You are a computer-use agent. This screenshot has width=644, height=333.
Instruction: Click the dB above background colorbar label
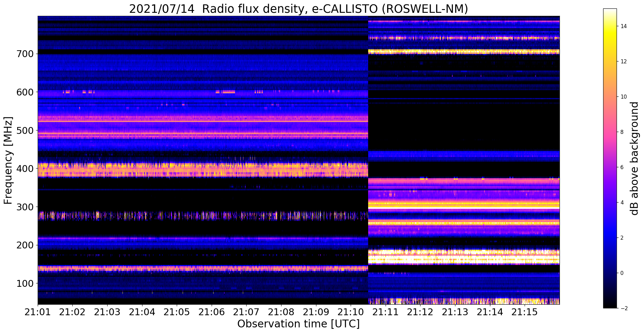[x=634, y=159]
